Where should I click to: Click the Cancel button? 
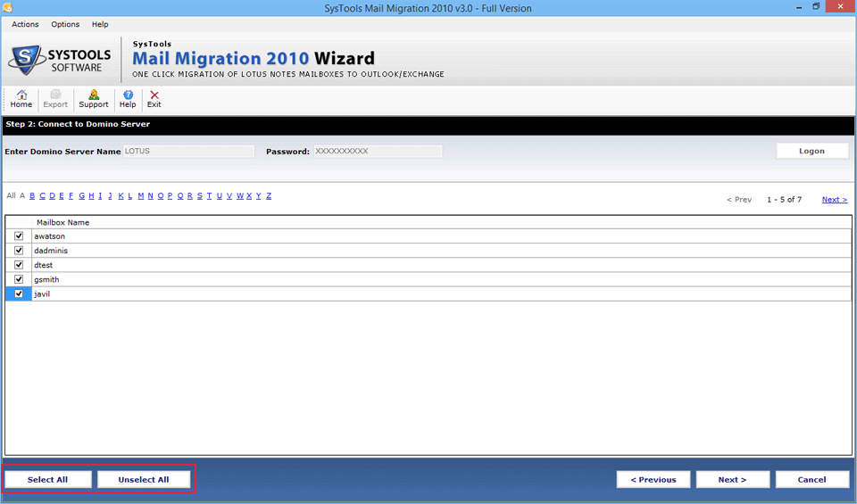click(811, 479)
